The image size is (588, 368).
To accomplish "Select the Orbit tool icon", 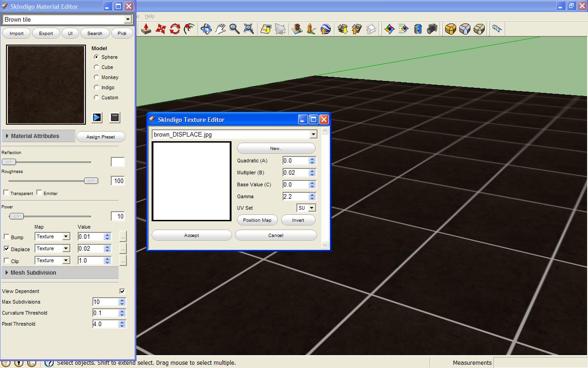I will click(x=206, y=29).
